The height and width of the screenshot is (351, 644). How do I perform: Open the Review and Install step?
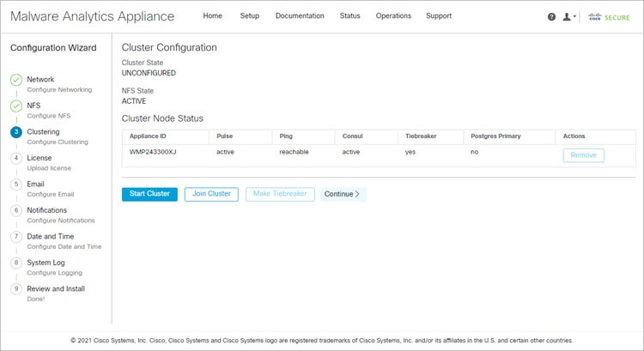(56, 288)
